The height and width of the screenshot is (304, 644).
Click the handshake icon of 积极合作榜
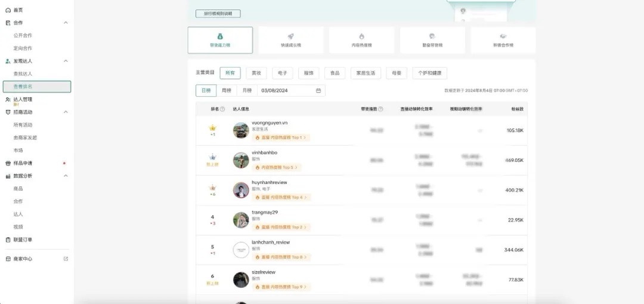pos(503,36)
